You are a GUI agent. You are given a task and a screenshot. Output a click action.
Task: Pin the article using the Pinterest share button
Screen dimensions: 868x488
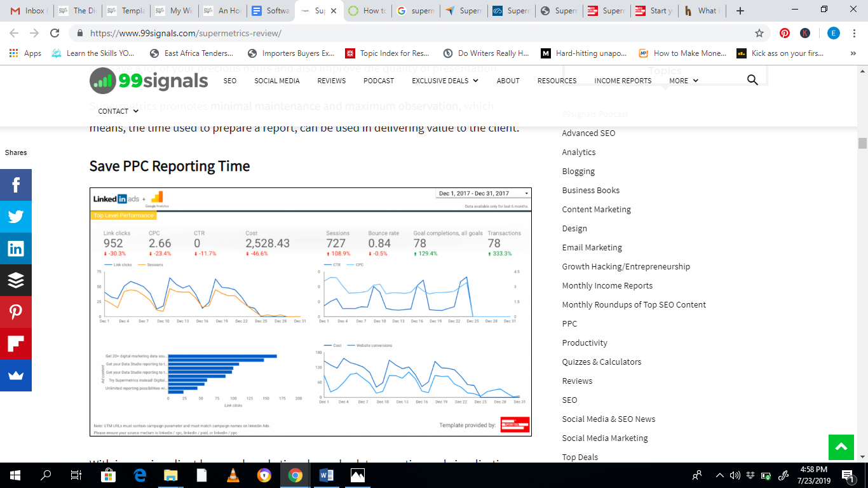click(x=16, y=312)
